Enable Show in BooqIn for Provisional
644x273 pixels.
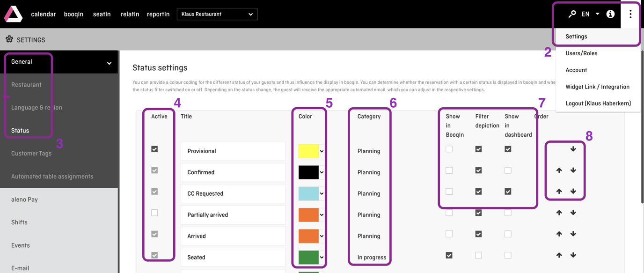pyautogui.click(x=449, y=149)
